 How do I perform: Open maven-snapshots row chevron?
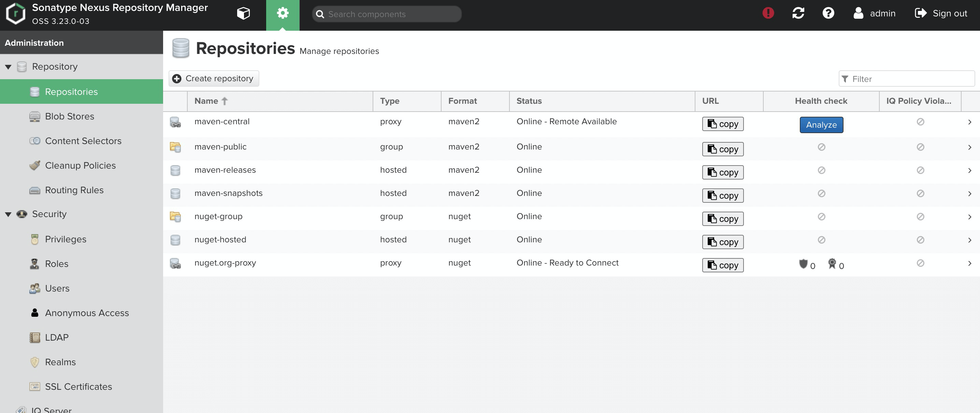point(970,194)
